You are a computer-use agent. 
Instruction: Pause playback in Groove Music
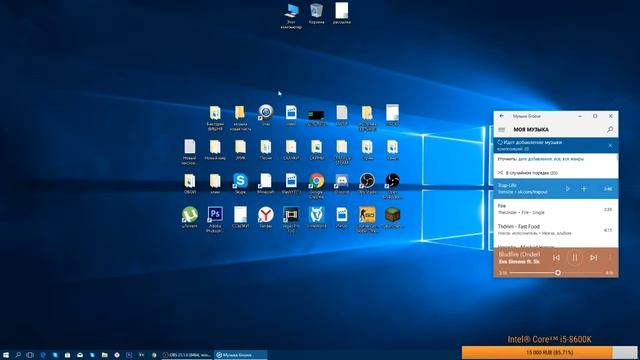575,258
